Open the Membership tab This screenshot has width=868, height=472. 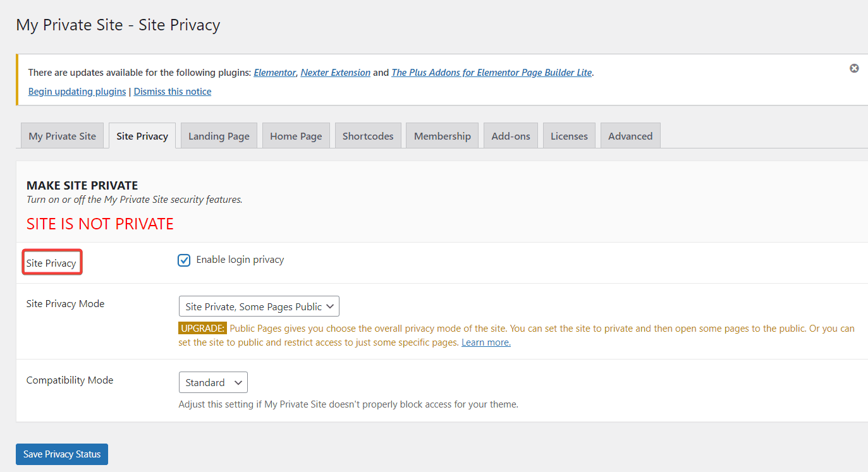(442, 135)
